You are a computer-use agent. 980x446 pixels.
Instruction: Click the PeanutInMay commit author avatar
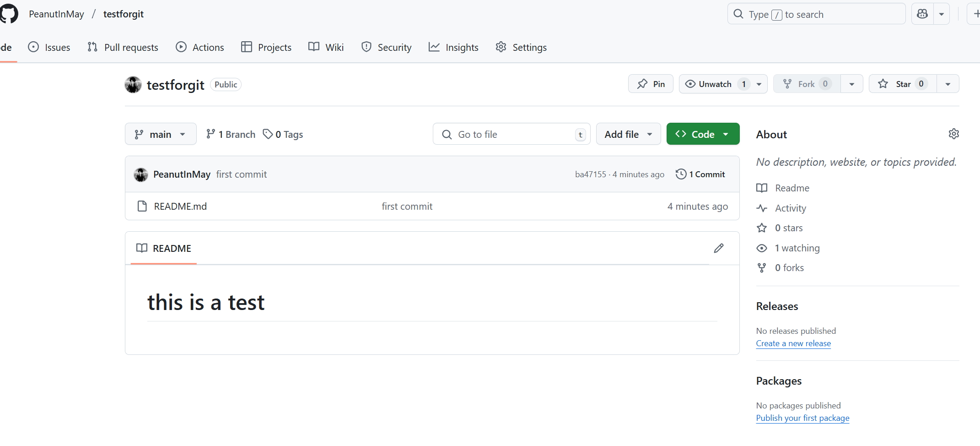tap(141, 174)
